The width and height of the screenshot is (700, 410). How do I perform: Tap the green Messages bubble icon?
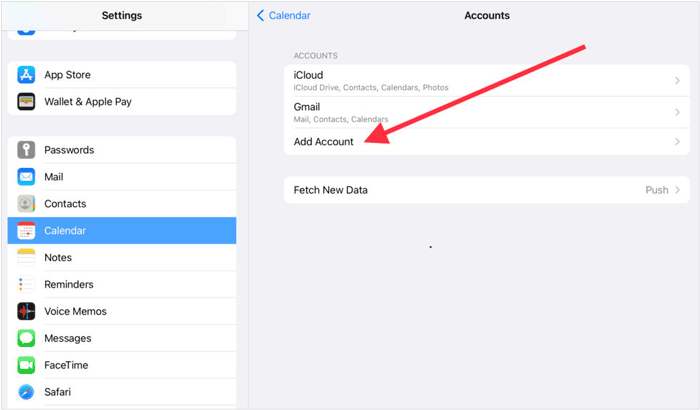pos(26,338)
